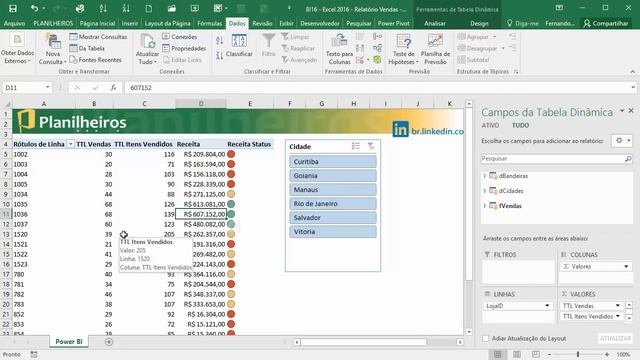Filter slicer by Manaus
Viewport: 640px width, 360px height.
tap(333, 189)
